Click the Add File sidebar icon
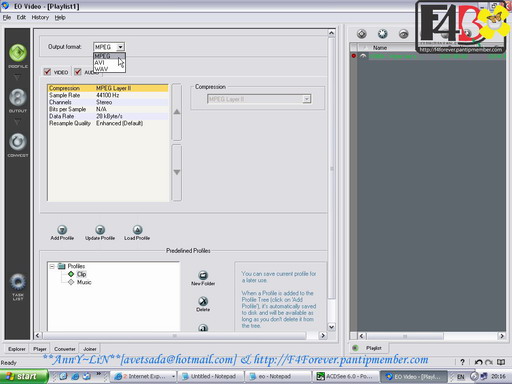This screenshot has width=512, height=384. [x=18, y=53]
